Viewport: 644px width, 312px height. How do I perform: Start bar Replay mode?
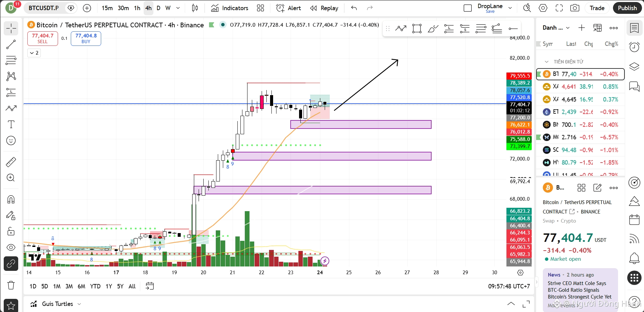[324, 8]
